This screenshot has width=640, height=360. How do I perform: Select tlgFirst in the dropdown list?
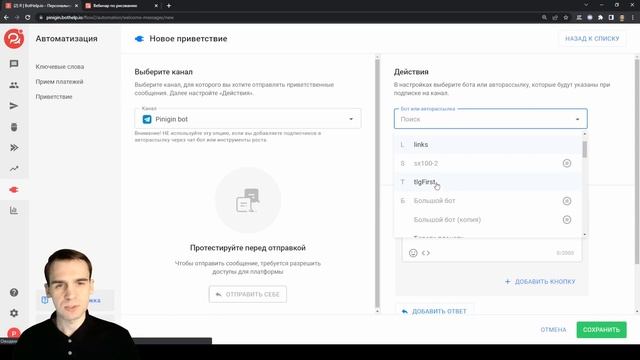point(488,182)
